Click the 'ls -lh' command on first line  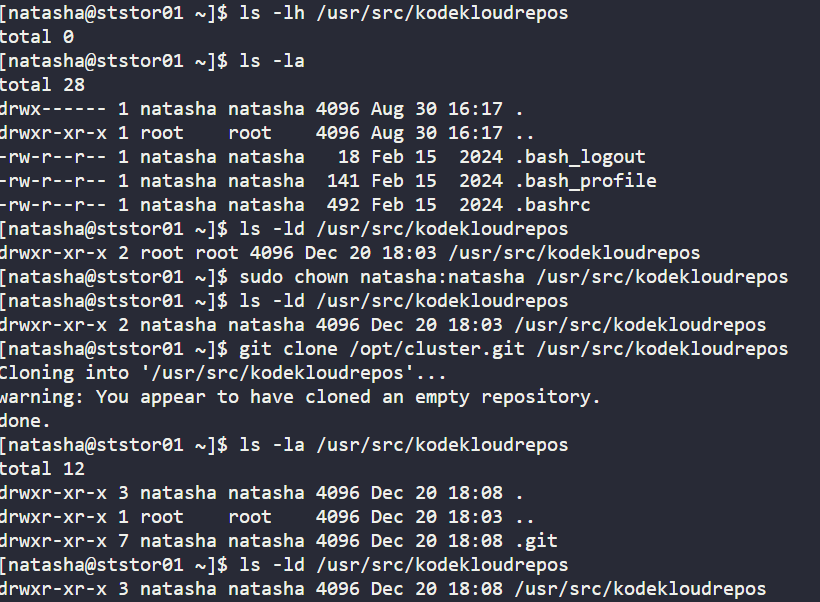point(272,13)
